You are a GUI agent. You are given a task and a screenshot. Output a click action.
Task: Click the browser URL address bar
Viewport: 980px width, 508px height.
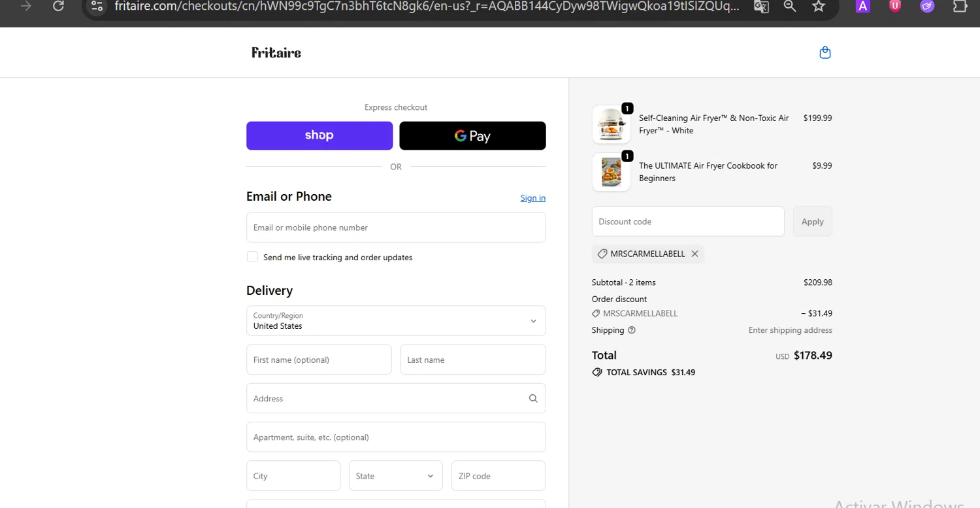(x=427, y=6)
